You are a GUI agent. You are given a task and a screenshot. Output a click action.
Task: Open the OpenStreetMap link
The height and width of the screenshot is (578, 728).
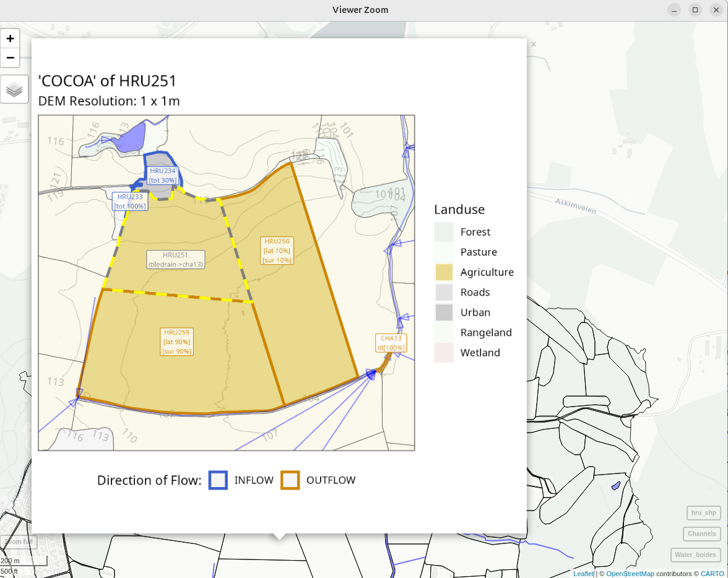click(x=630, y=574)
